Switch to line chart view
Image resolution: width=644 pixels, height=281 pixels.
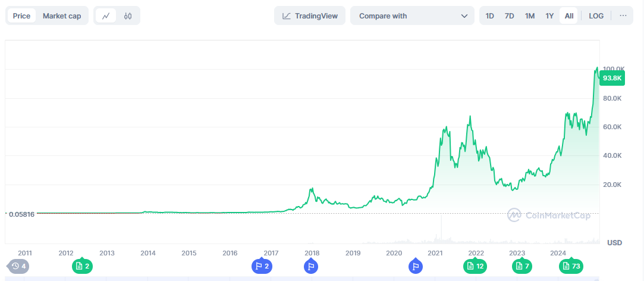pyautogui.click(x=106, y=16)
